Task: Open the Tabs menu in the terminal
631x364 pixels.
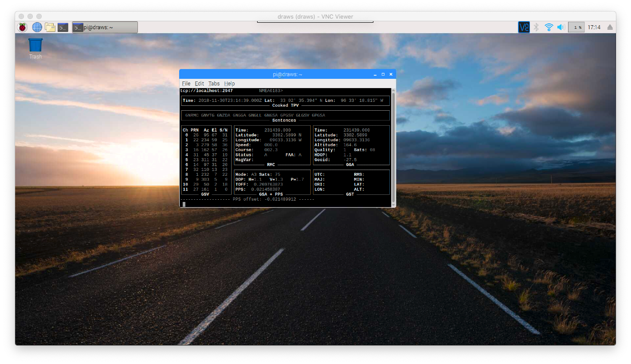Action: [214, 84]
